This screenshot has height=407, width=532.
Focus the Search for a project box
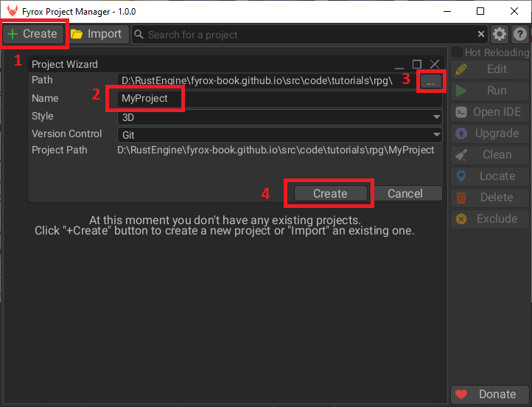coord(309,35)
